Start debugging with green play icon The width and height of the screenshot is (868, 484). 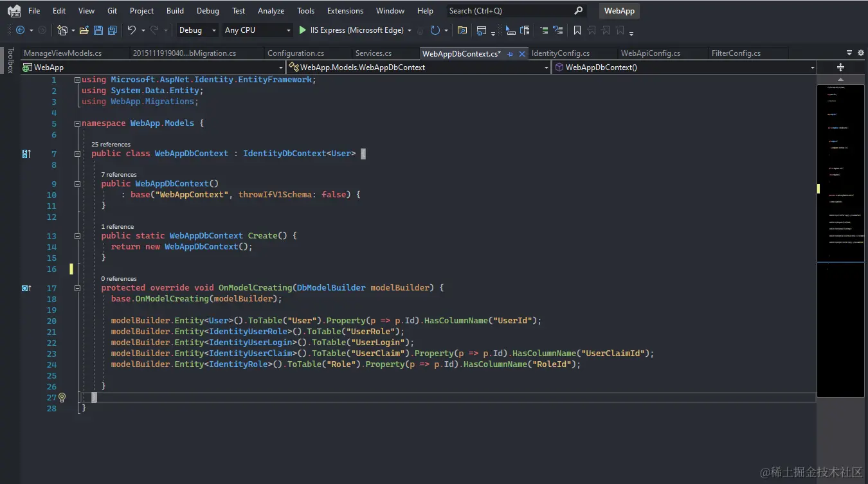point(303,30)
